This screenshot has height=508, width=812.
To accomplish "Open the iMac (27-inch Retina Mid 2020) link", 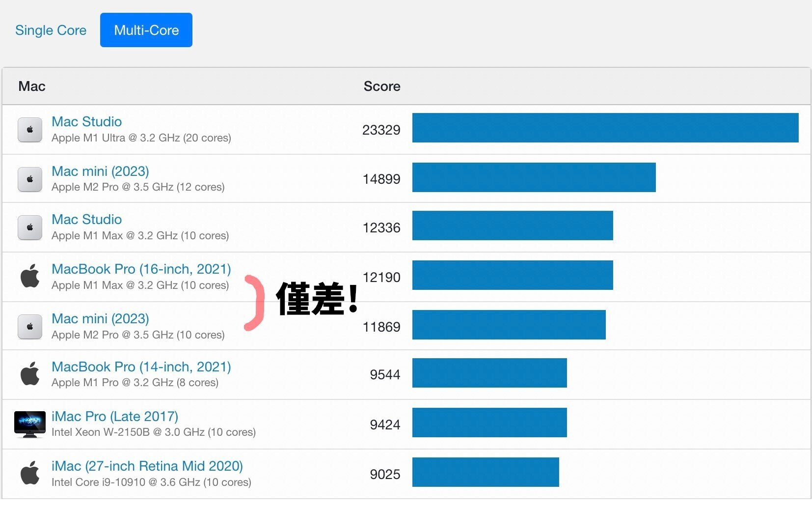I will [x=147, y=466].
